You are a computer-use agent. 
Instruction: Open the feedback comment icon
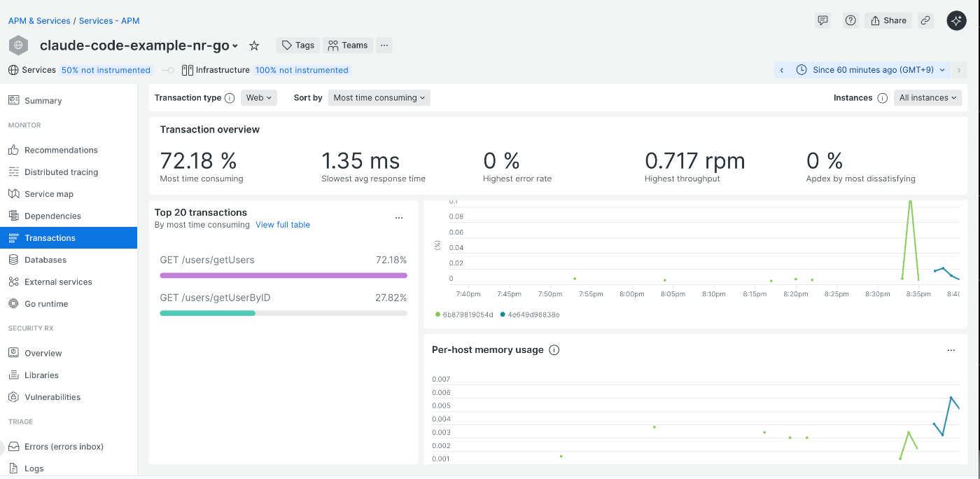point(823,20)
